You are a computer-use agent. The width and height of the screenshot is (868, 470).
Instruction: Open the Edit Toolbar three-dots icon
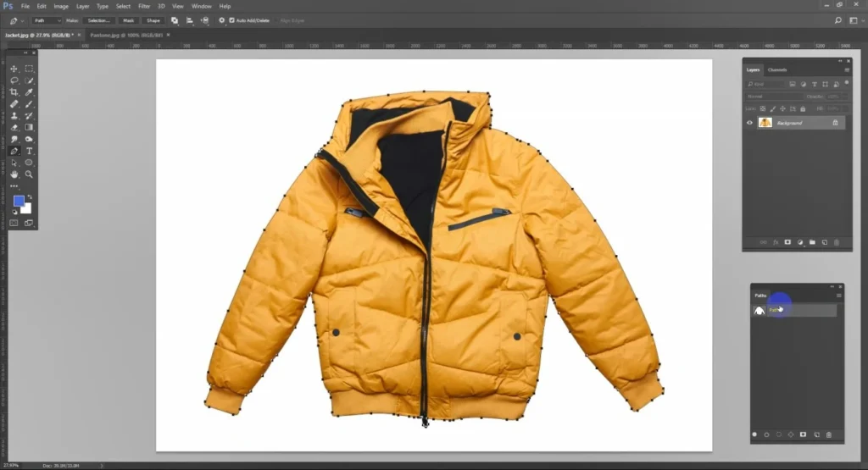click(14, 186)
